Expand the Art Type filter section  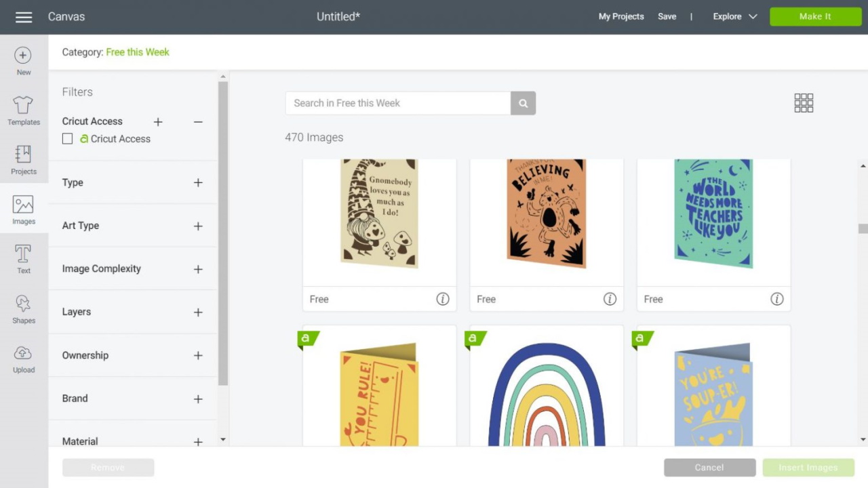click(197, 226)
